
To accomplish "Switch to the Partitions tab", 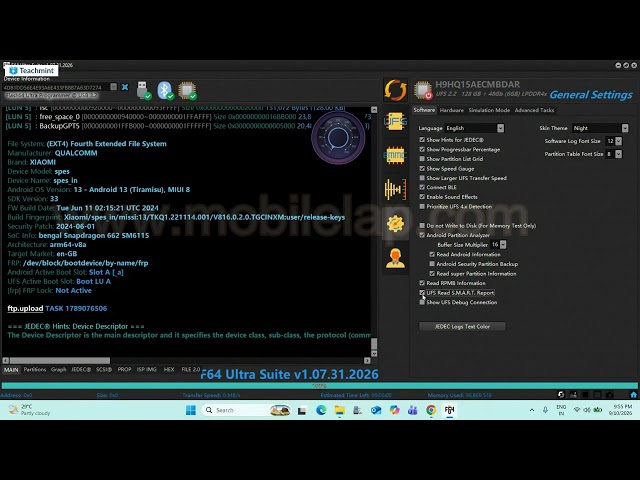I will point(35,369).
